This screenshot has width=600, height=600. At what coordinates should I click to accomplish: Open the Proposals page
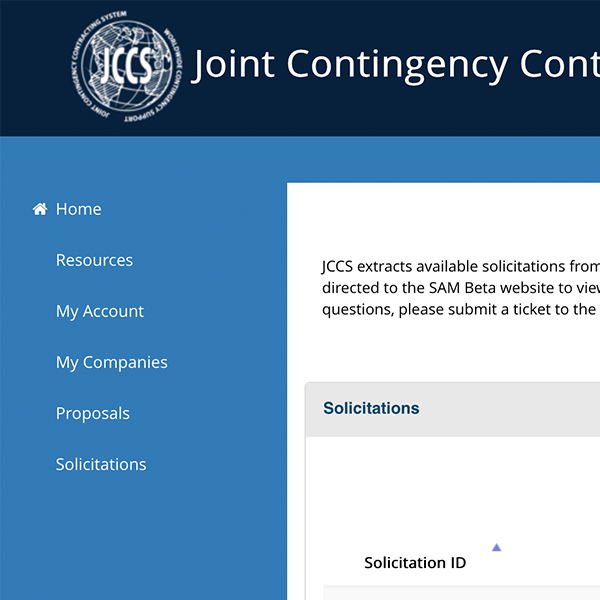pos(93,413)
